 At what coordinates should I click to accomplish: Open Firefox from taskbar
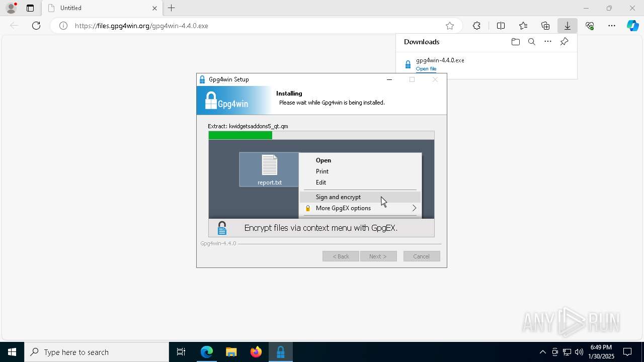point(256,352)
